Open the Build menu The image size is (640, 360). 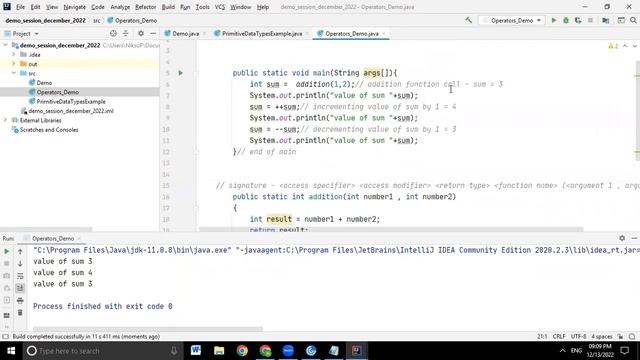(x=168, y=7)
